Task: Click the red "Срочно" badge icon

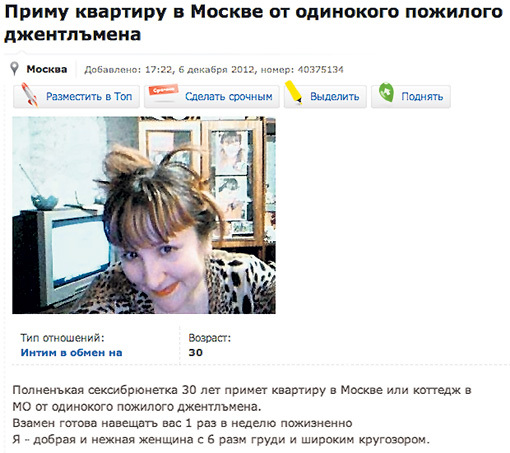Action: pyautogui.click(x=163, y=90)
